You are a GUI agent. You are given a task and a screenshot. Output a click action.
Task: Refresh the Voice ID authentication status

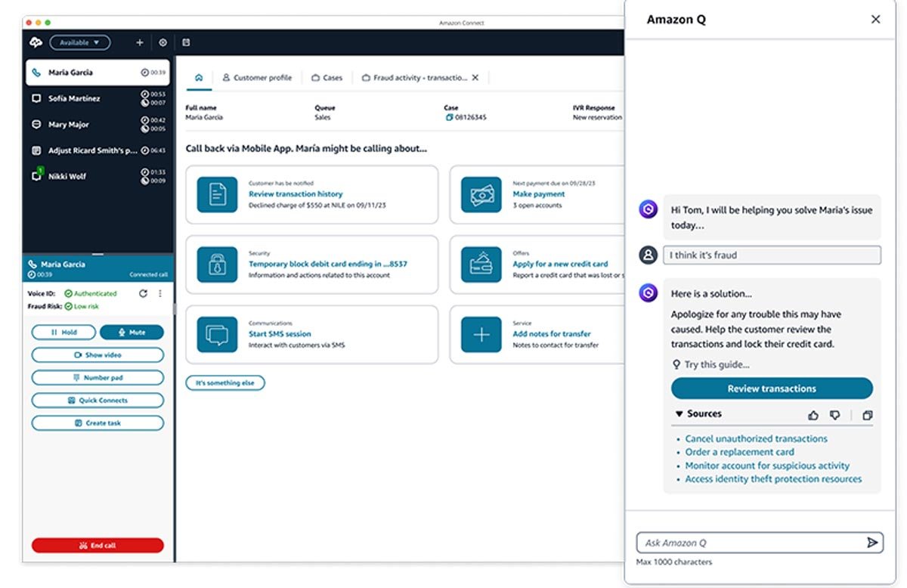click(143, 293)
